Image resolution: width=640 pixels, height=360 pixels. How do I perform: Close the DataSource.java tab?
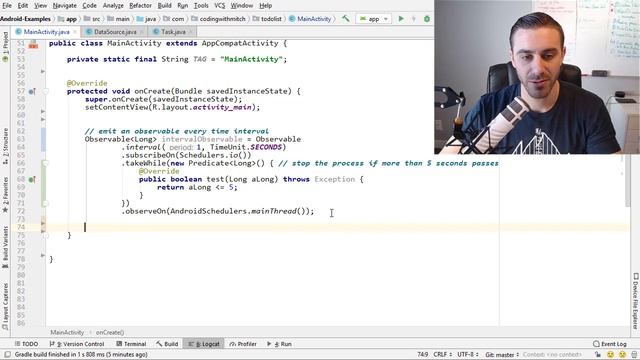tap(142, 32)
